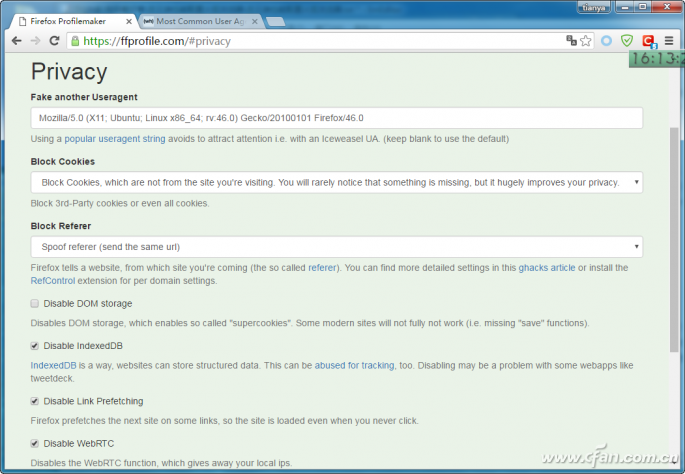Open the Chrome hamburger menu

click(x=669, y=41)
